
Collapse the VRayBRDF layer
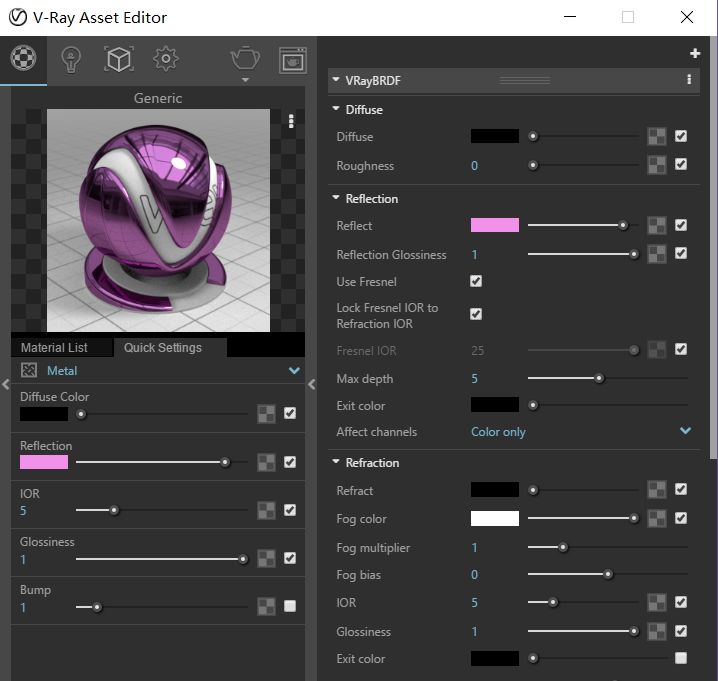pyautogui.click(x=336, y=80)
